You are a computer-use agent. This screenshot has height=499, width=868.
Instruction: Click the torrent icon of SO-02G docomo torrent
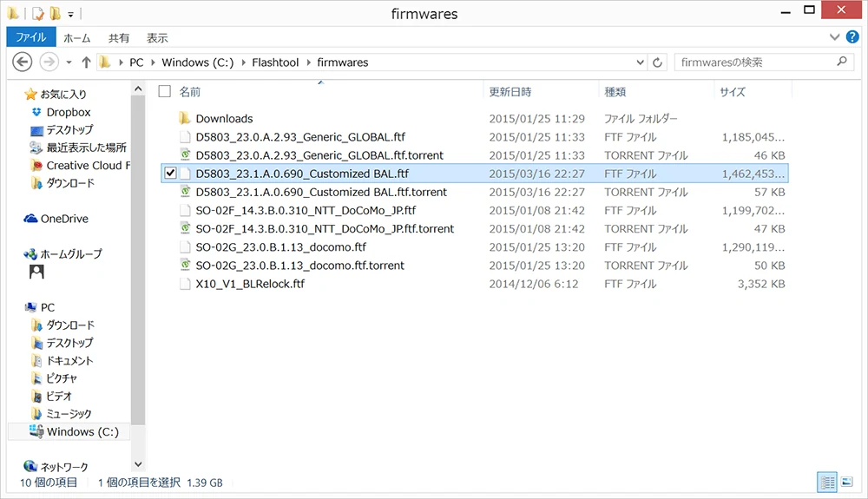pos(186,265)
